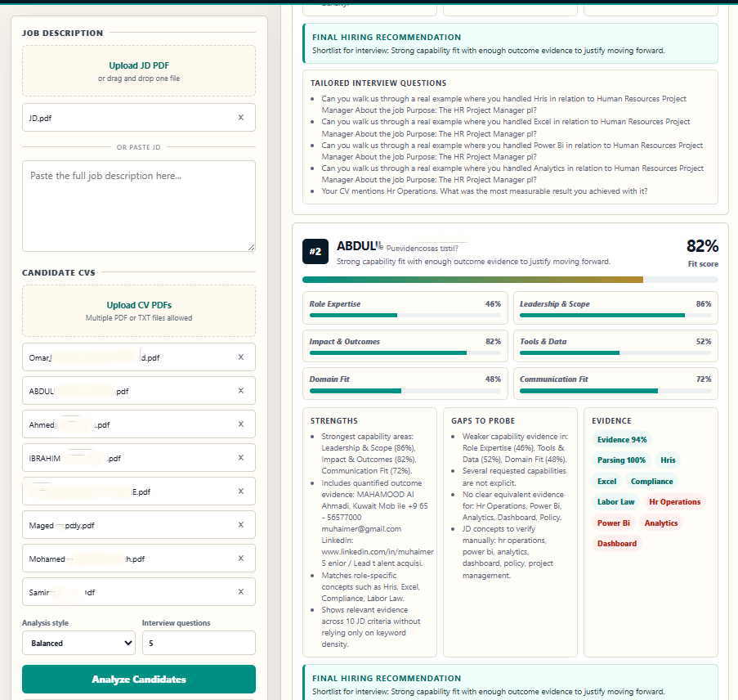This screenshot has width=738, height=700.
Task: Click the Communication Fit card
Action: 615,384
